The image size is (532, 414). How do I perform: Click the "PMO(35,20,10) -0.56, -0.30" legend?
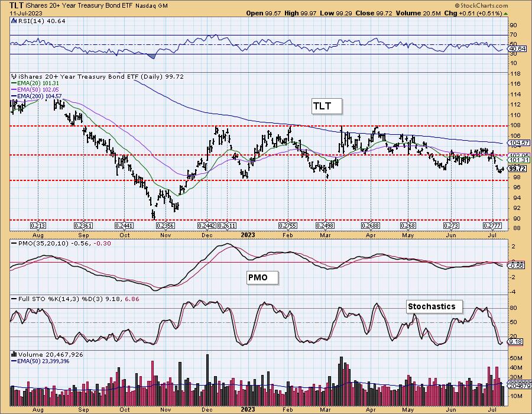point(64,243)
